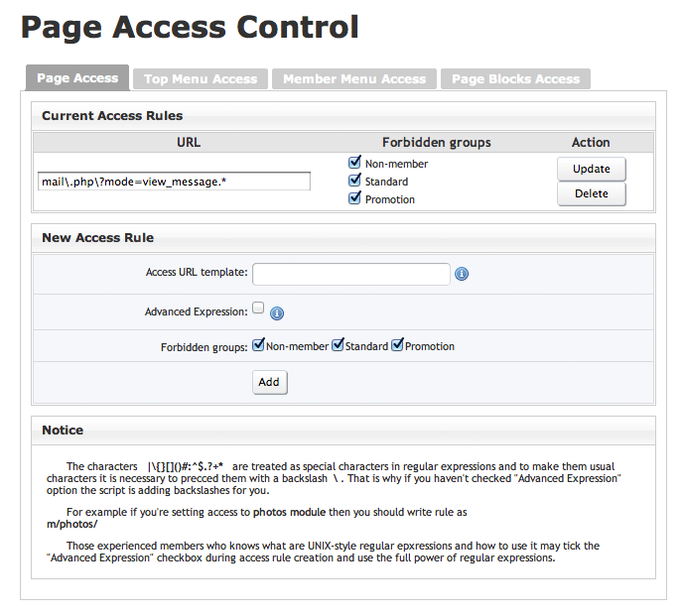Image resolution: width=684 pixels, height=616 pixels.
Task: Switch to the Page Access tab
Action: (77, 77)
